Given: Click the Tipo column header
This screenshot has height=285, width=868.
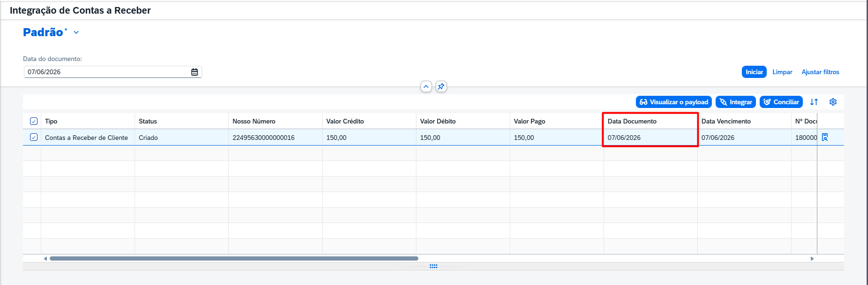Looking at the screenshot, I should pos(88,121).
